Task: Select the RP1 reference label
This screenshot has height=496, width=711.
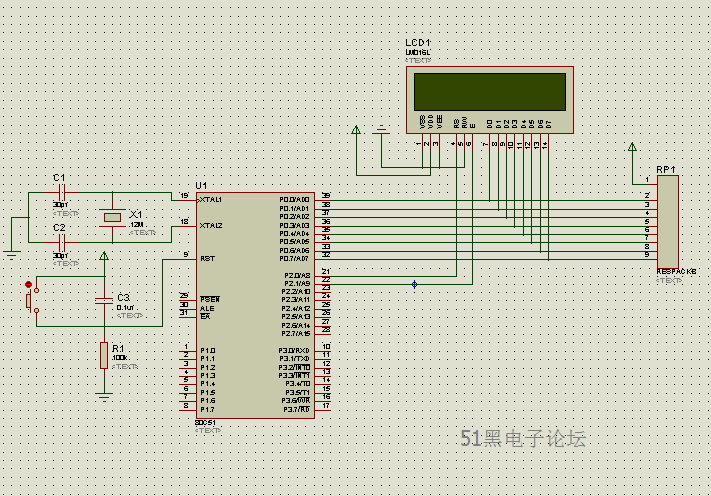Action: (x=666, y=170)
